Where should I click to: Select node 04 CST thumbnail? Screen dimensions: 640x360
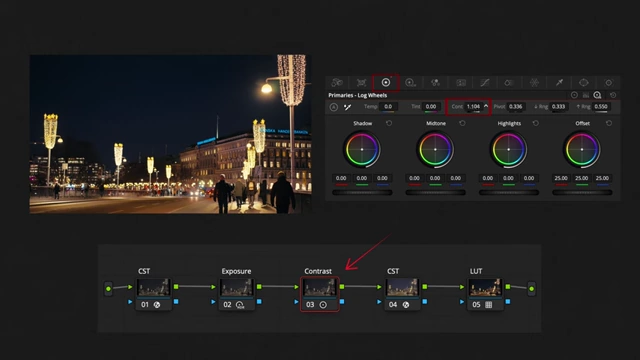click(402, 288)
